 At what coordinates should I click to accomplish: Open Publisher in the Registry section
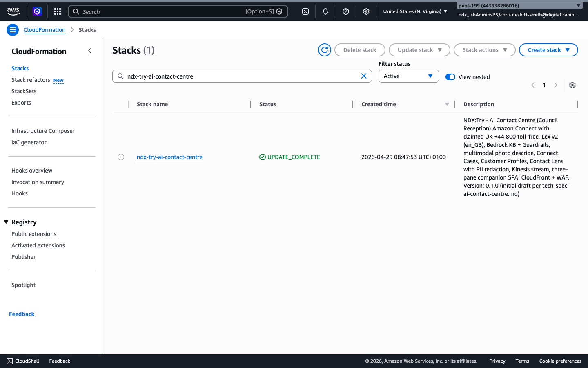point(23,257)
